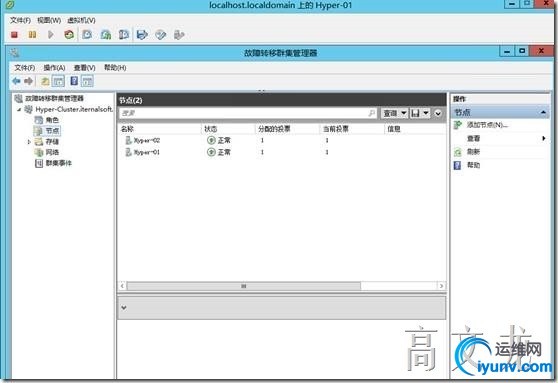Click the play/resume VM icon
The height and width of the screenshot is (383, 558).
51,35
